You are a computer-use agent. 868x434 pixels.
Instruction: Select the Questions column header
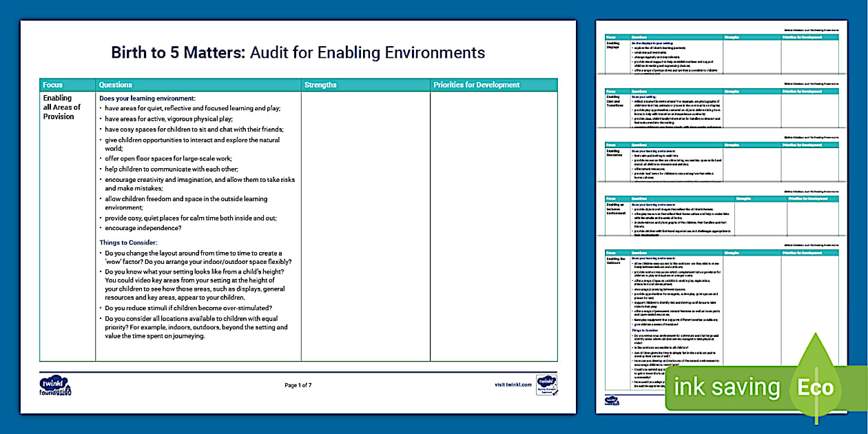pyautogui.click(x=115, y=85)
